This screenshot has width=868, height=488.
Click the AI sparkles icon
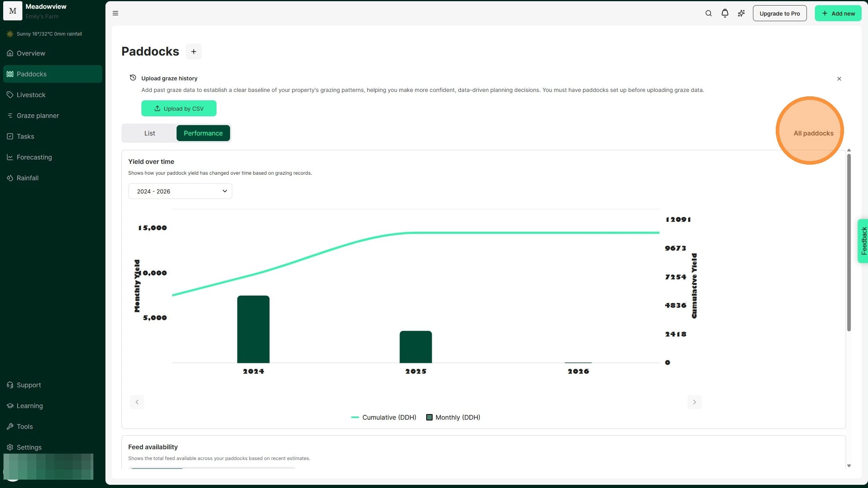741,13
